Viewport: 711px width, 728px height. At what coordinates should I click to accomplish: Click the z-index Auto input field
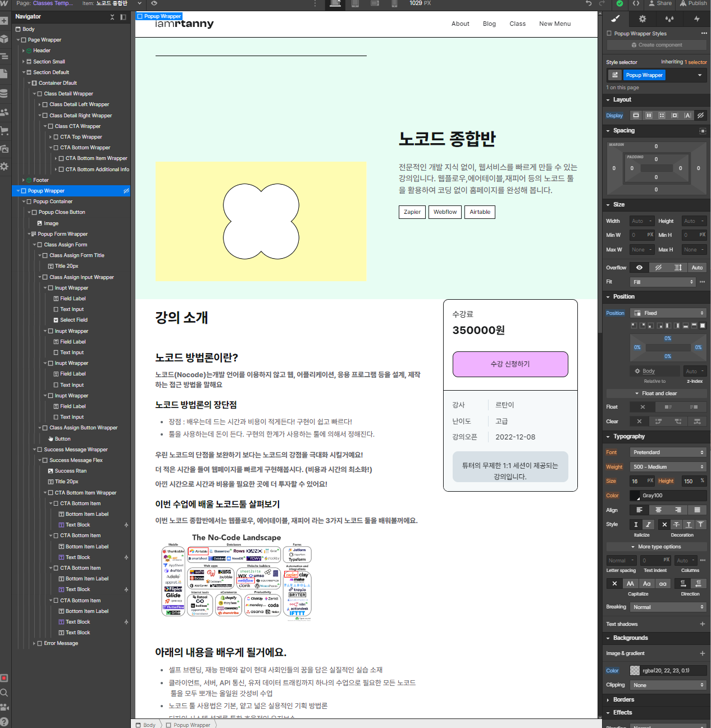point(695,371)
